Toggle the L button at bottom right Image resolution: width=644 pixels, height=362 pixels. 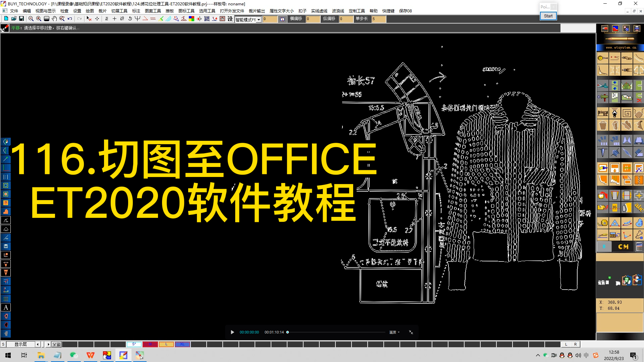(566, 344)
